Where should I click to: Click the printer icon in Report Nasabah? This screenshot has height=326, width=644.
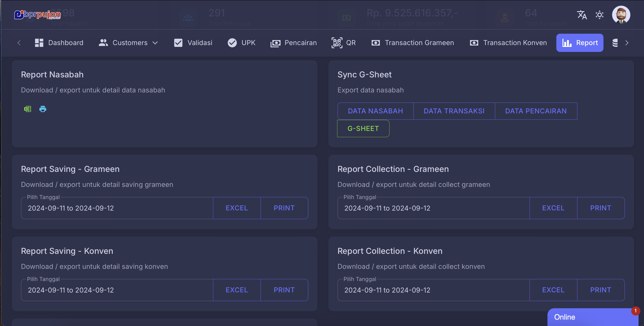click(x=43, y=109)
